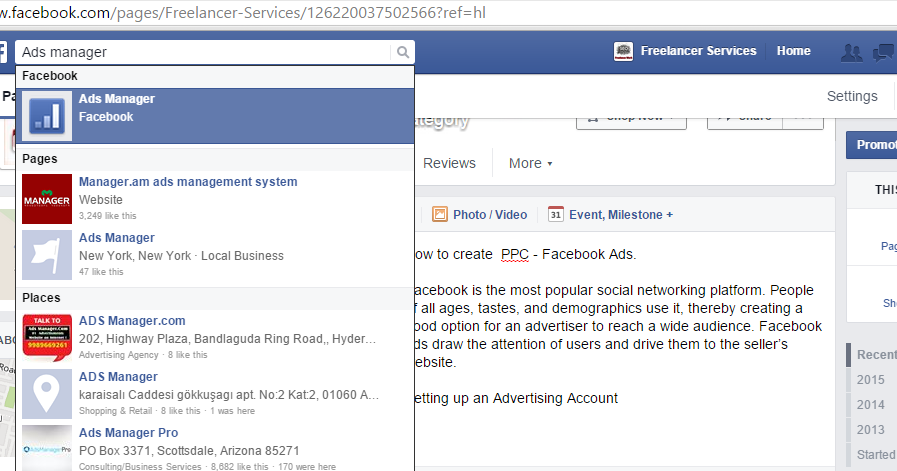
Task: Click the ADS Manager location pin icon
Action: (47, 393)
